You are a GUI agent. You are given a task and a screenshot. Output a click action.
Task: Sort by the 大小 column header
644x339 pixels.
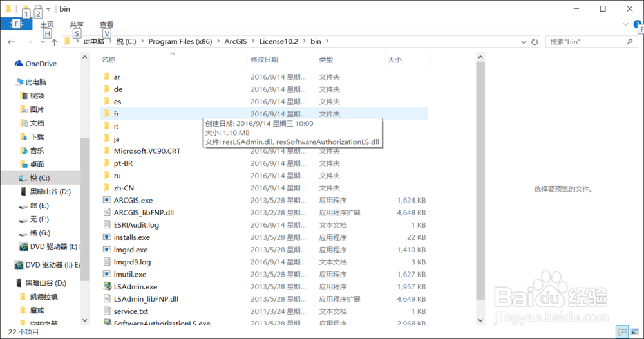[x=395, y=60]
